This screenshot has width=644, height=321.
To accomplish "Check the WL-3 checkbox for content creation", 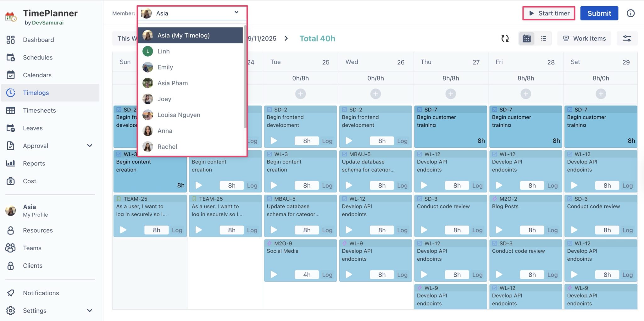I will (119, 154).
